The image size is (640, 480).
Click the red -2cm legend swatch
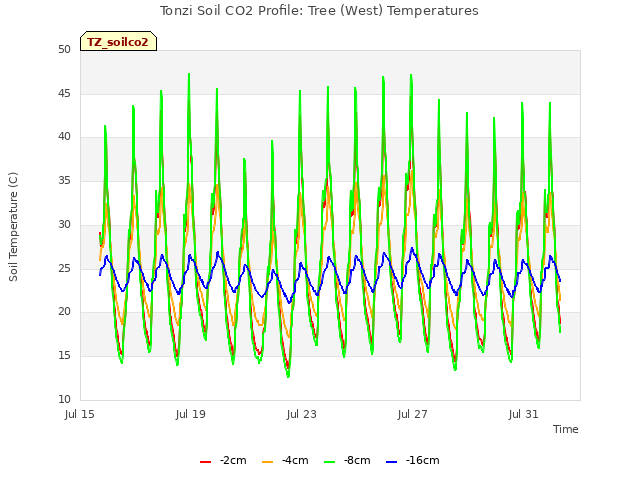tap(205, 462)
